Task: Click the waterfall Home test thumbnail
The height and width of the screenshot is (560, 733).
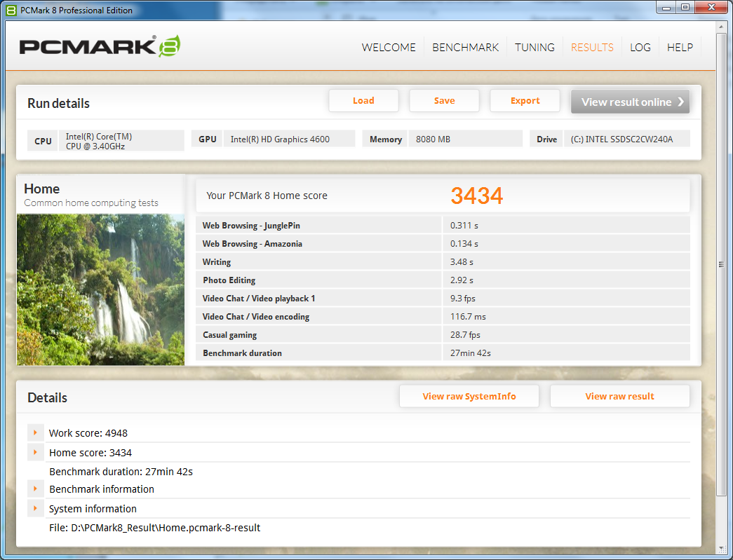Action: tap(100, 289)
